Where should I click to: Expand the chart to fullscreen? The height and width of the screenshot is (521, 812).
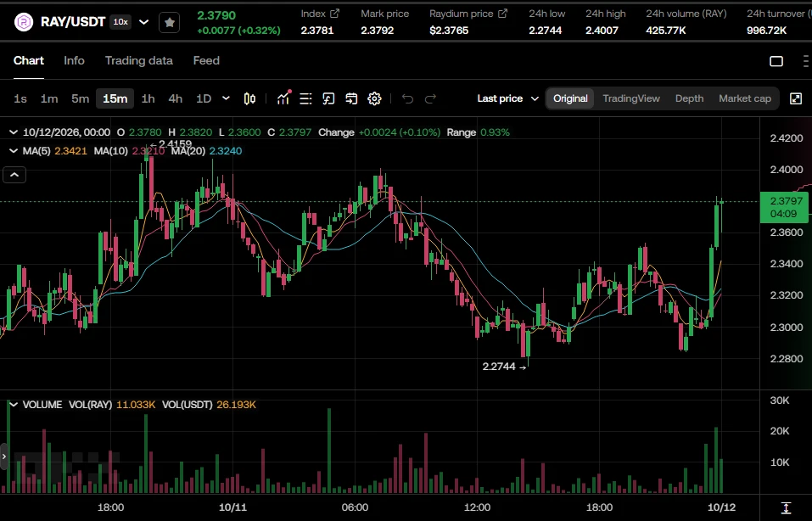coord(796,98)
